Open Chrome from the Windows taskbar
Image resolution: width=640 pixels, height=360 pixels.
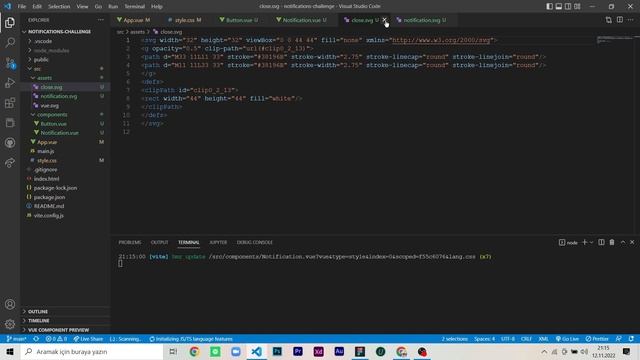[x=194, y=351]
